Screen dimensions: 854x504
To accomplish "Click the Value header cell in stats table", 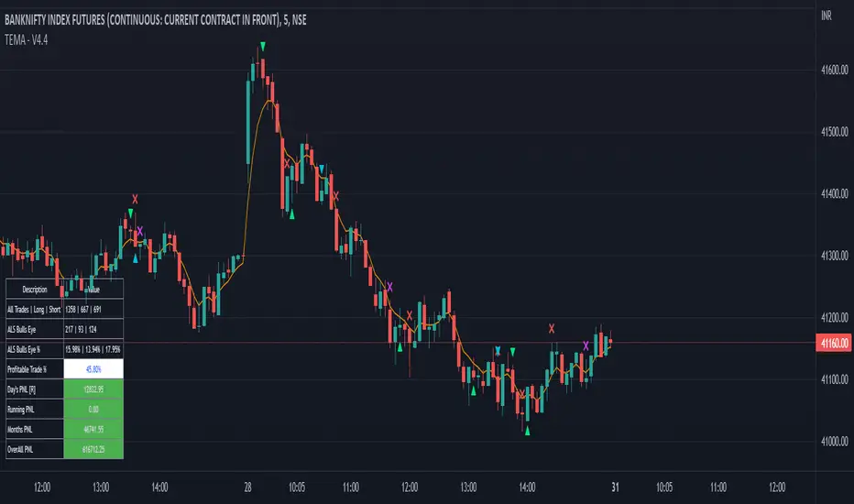I will pyautogui.click(x=93, y=290).
